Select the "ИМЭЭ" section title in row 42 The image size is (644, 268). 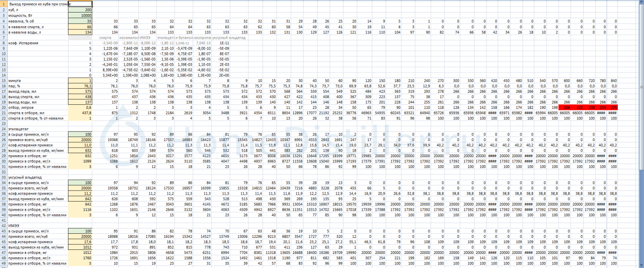(38, 226)
